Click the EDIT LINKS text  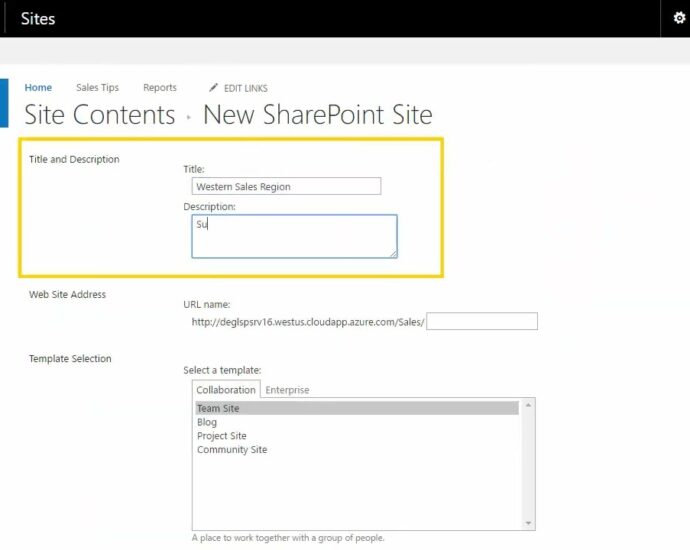(x=245, y=88)
